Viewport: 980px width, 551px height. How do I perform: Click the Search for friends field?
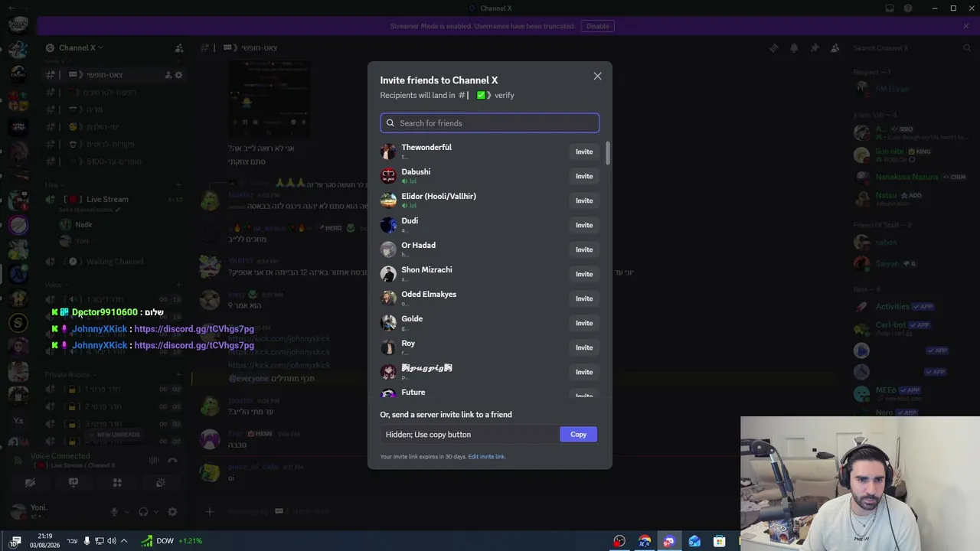point(490,123)
